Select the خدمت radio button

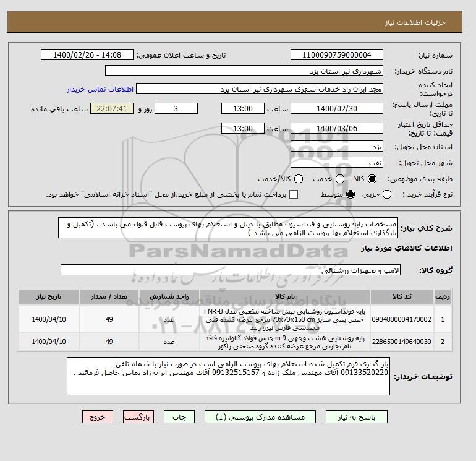[340, 179]
